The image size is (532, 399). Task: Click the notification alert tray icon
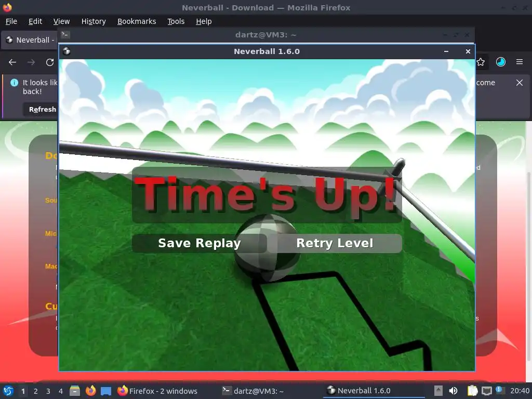[500, 390]
